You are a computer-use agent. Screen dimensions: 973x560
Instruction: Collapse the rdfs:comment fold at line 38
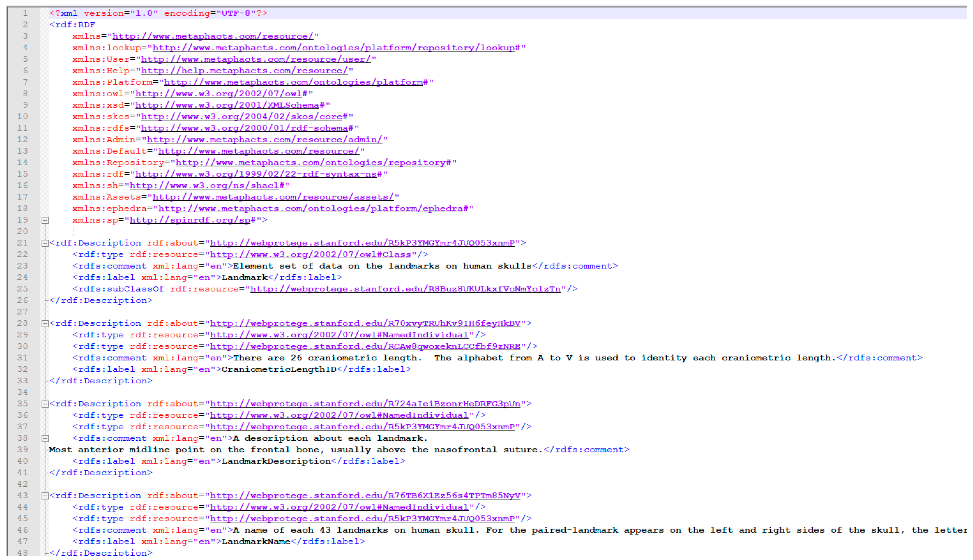pos(45,438)
